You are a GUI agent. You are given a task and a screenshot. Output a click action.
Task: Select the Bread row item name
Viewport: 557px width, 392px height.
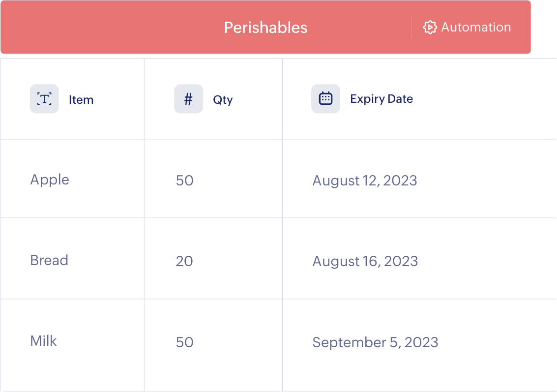(49, 260)
